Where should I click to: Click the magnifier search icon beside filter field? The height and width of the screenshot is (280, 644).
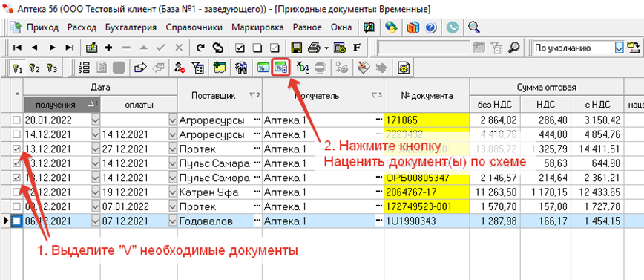point(513,48)
